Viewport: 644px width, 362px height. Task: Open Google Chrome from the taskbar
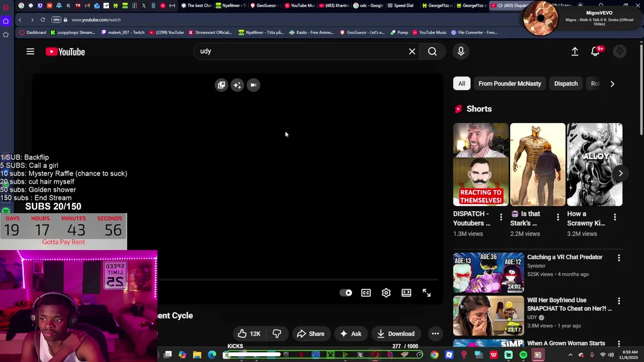tap(434, 354)
